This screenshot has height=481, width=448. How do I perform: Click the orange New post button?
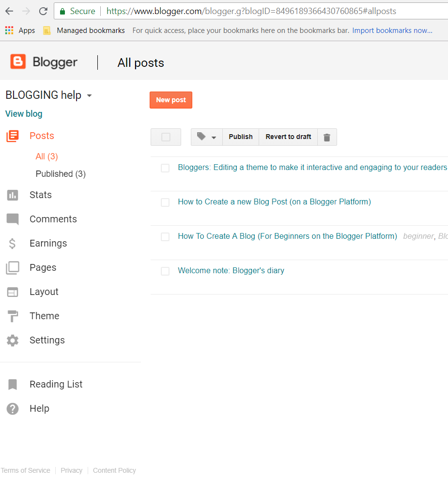click(x=171, y=100)
